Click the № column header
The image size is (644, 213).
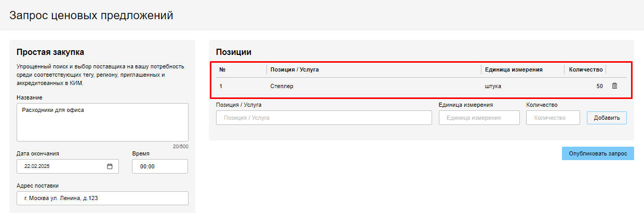click(x=222, y=69)
